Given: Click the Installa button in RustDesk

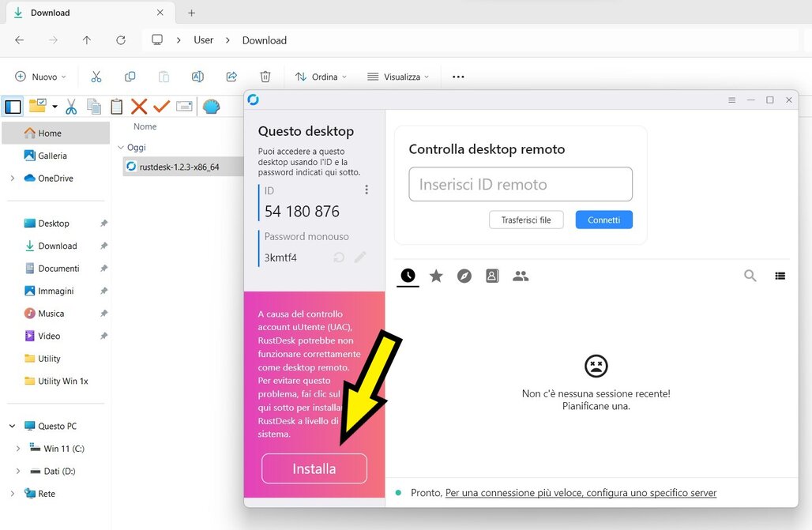Looking at the screenshot, I should [314, 468].
